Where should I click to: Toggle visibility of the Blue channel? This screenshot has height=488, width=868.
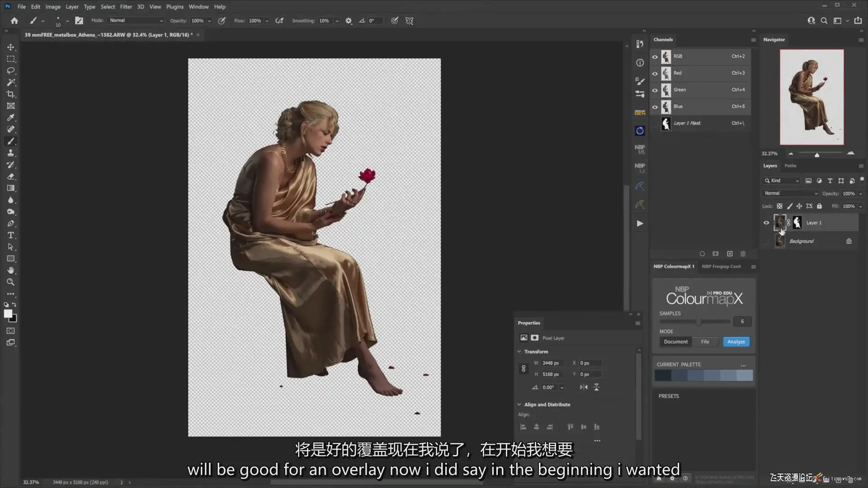[x=655, y=107]
